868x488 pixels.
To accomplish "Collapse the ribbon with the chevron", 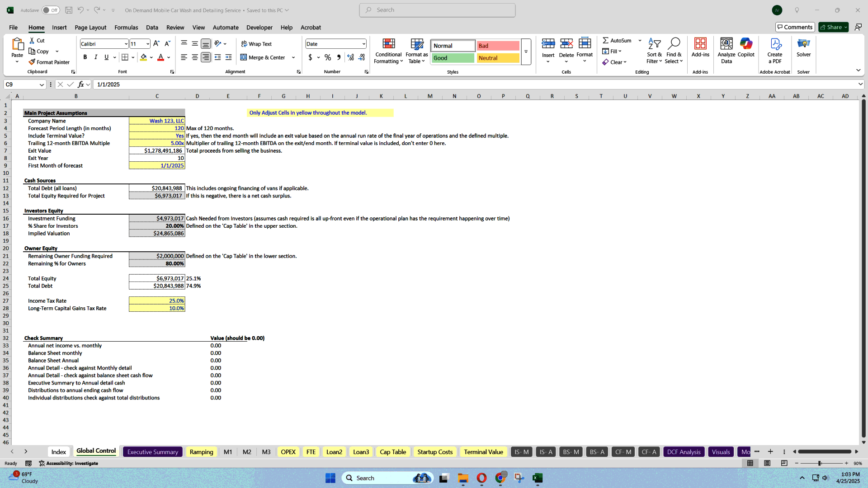I will pyautogui.click(x=858, y=70).
